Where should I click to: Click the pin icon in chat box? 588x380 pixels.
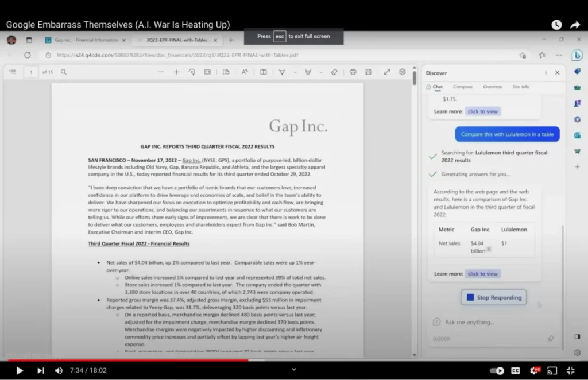coord(551,339)
